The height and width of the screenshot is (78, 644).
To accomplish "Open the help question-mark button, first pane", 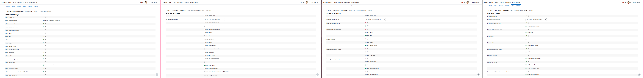I will click(x=157, y=74).
